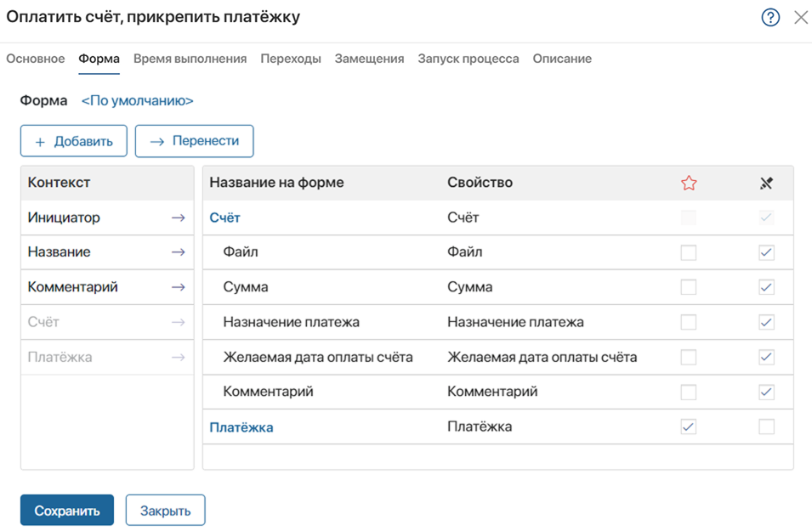812x531 pixels.
Task: Click the Файл form name cell
Action: tap(241, 252)
